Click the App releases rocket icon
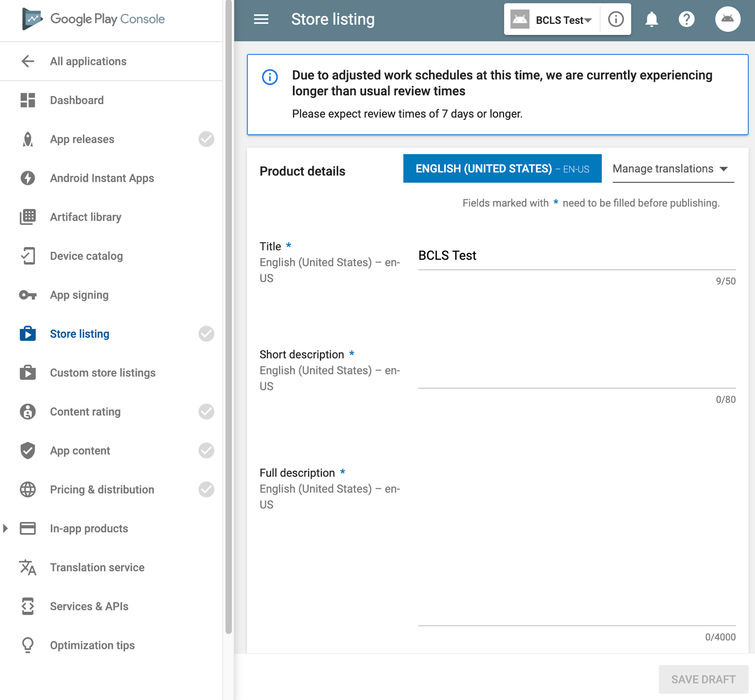 click(28, 139)
